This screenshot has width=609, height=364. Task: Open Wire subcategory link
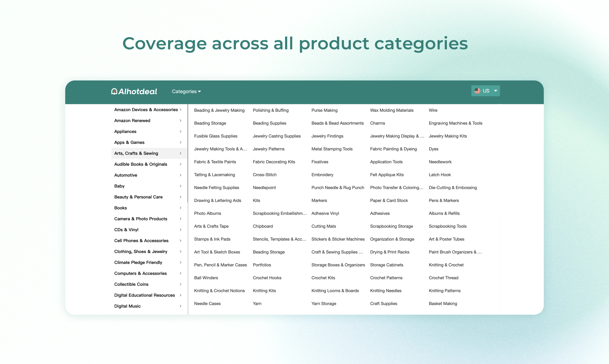pos(433,110)
